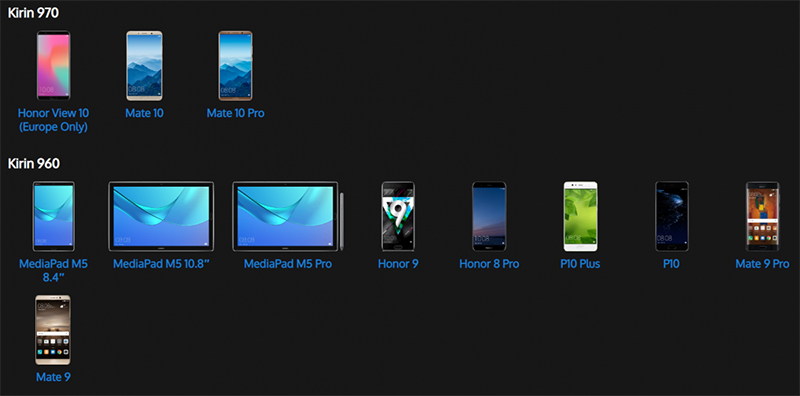Follow the Mate 10 text link
Screen dimensions: 800x396
click(x=144, y=113)
